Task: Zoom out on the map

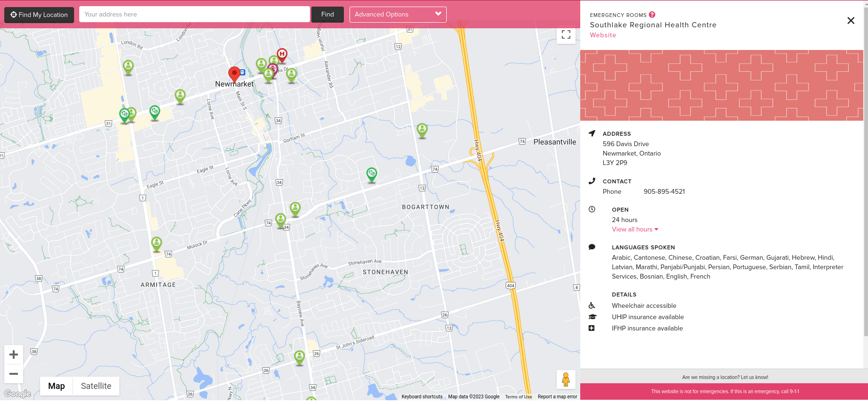Action: [14, 374]
